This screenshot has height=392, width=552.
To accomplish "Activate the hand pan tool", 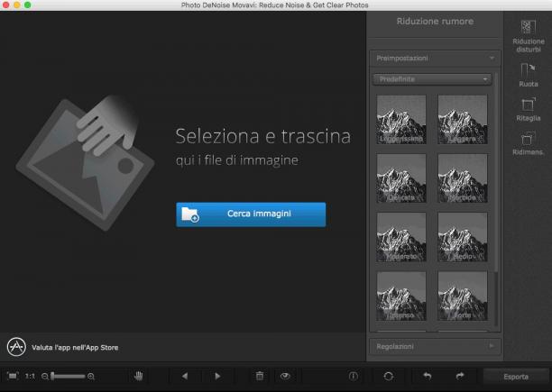I will 139,376.
